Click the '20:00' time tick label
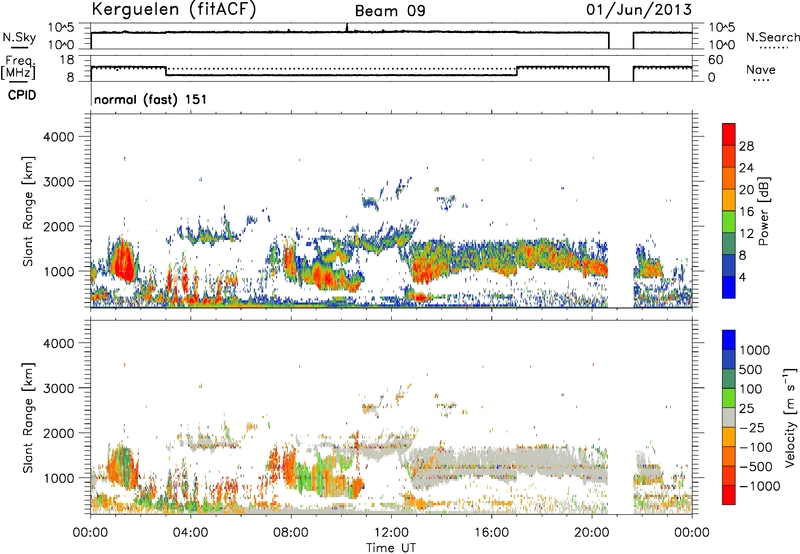 pos(591,532)
